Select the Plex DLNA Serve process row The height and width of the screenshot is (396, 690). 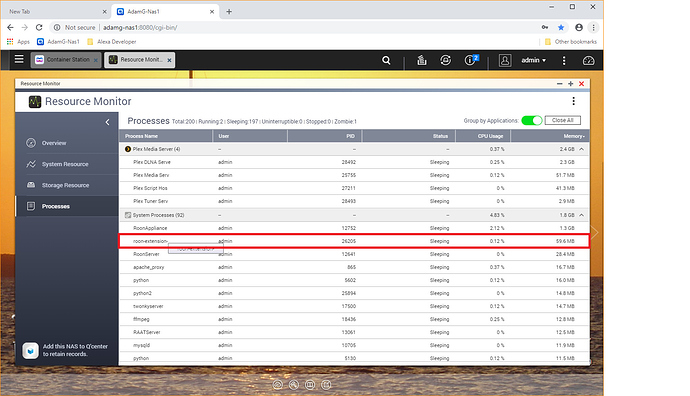354,162
